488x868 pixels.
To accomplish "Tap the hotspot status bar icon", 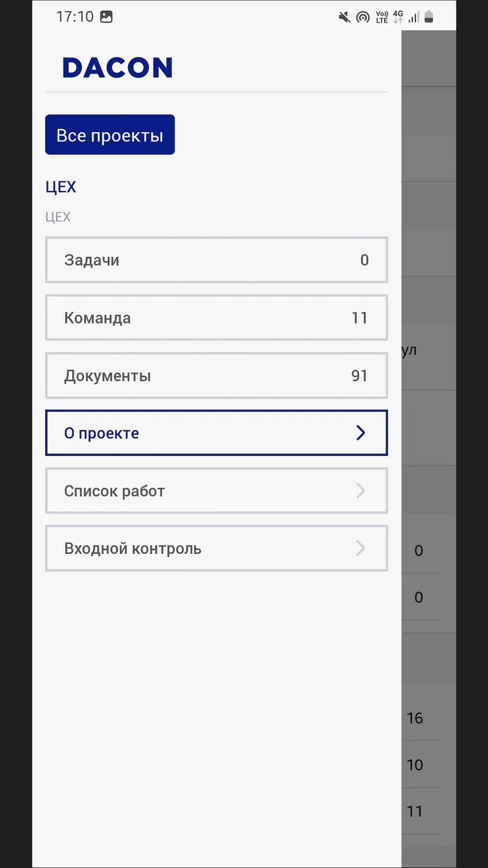I will [x=362, y=17].
